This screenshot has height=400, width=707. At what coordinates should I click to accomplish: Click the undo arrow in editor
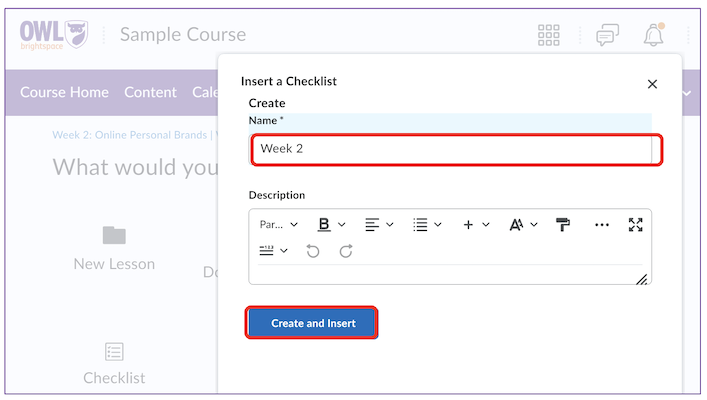coord(313,251)
